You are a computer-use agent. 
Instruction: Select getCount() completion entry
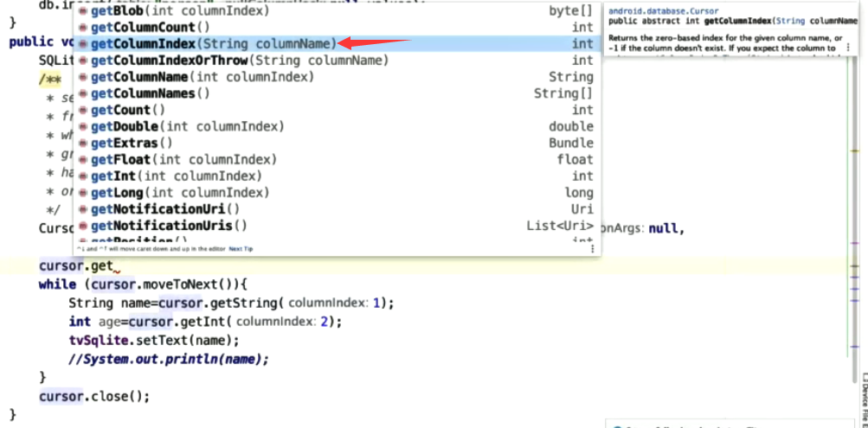coord(337,110)
